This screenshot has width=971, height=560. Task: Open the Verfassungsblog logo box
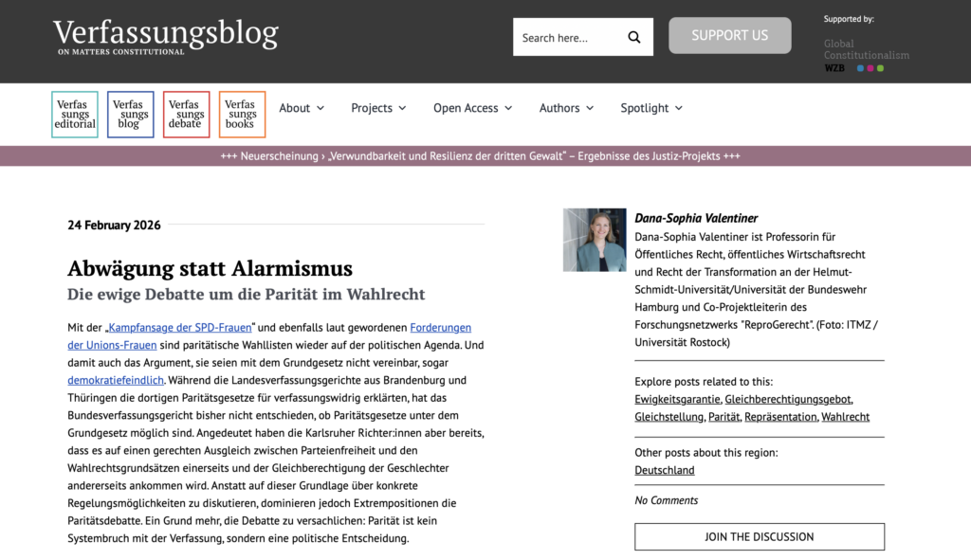click(x=130, y=115)
